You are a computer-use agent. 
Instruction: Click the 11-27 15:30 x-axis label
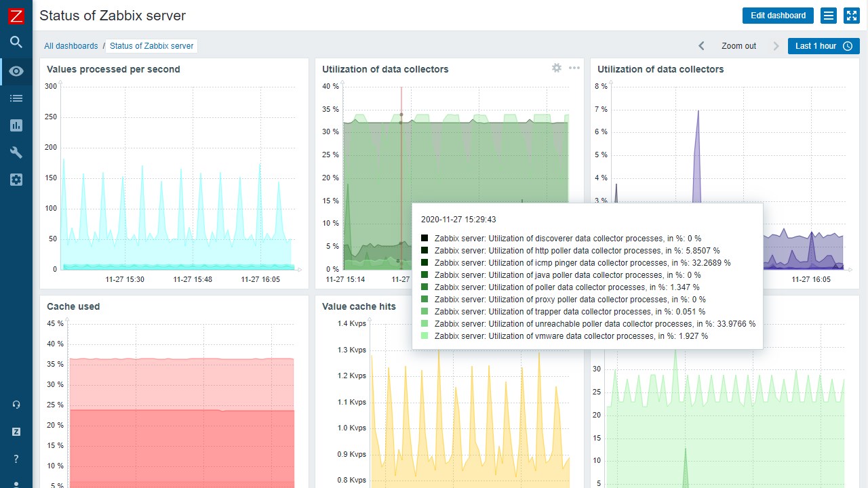pos(125,279)
